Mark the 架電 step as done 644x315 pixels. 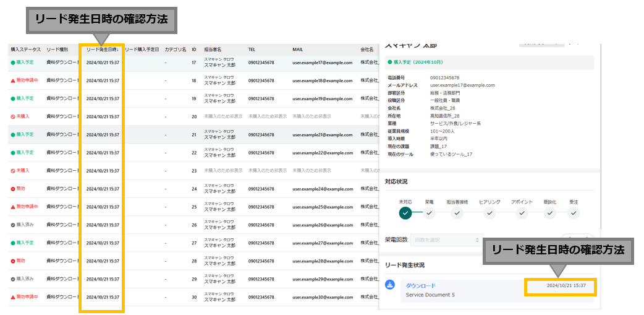429,213
